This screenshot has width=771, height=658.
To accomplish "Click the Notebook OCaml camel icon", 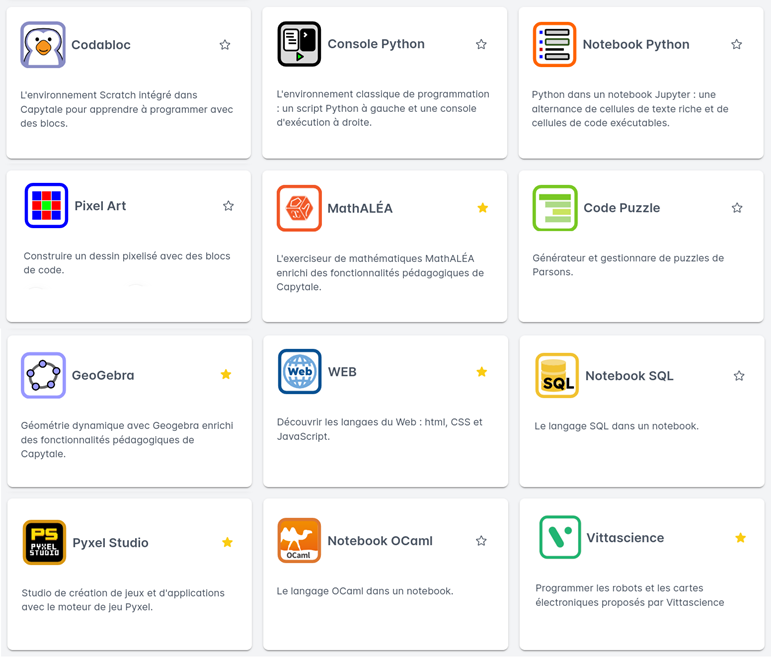I will (299, 540).
